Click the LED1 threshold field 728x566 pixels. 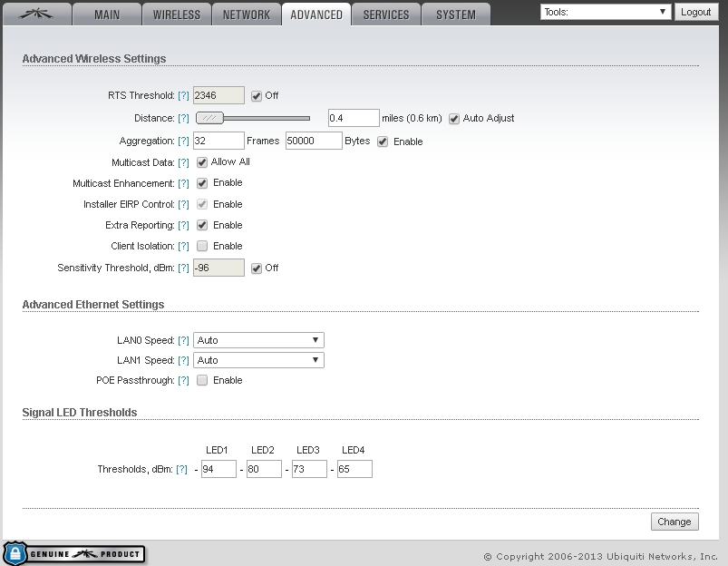tap(218, 469)
